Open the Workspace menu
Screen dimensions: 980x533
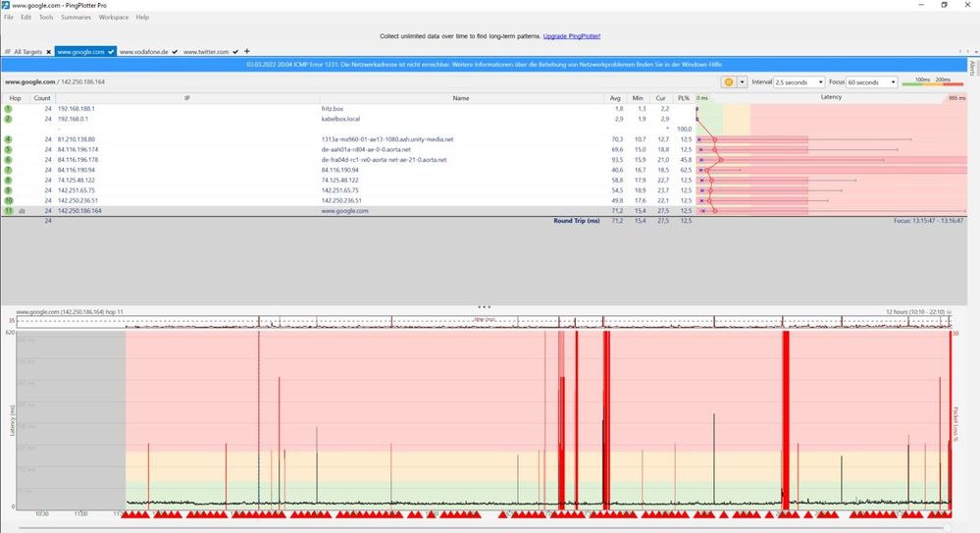(113, 18)
